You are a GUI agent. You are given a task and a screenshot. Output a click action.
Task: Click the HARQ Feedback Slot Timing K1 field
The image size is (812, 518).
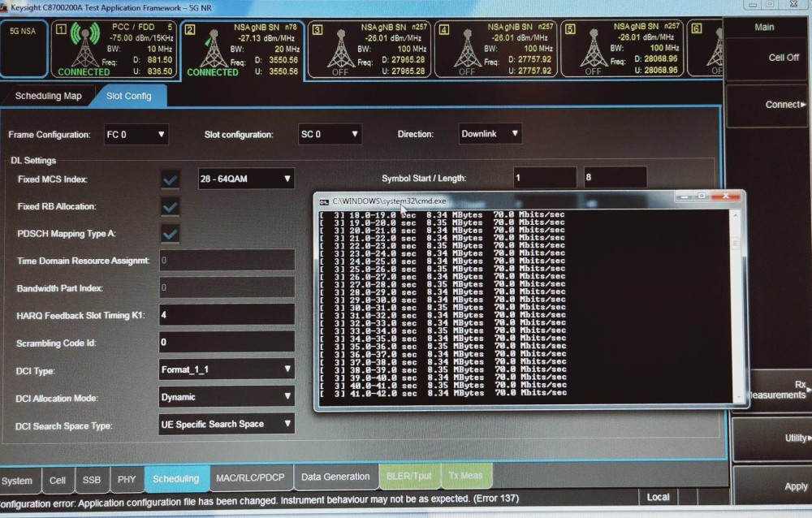[x=227, y=315]
